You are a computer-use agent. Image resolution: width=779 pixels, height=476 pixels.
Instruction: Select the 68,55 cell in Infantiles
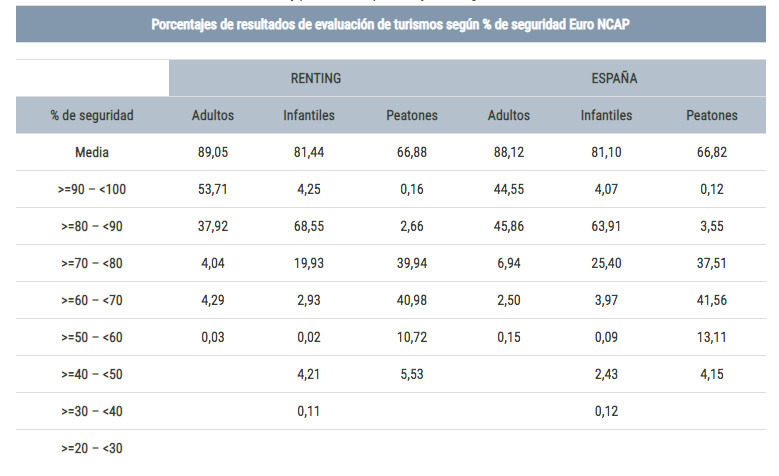[309, 226]
